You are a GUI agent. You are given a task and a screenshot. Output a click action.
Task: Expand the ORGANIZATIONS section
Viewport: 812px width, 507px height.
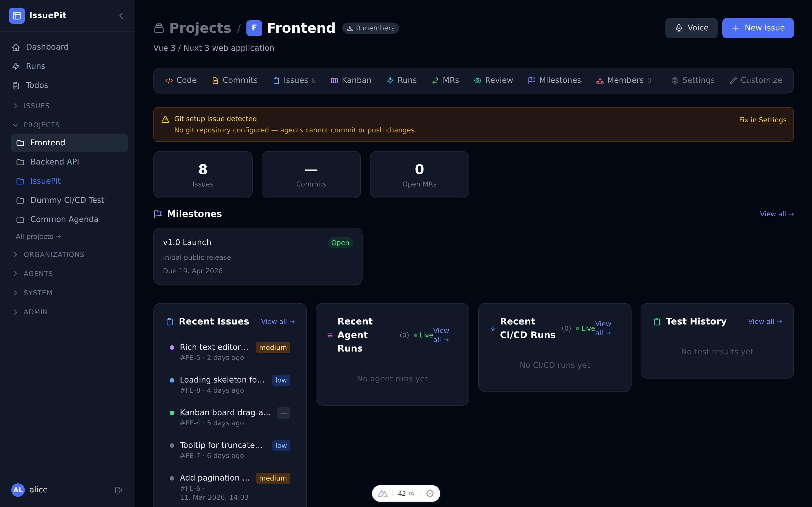[x=16, y=255]
